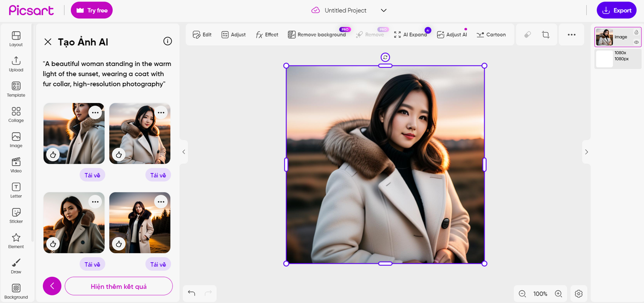Viewport: 644px width, 303px height.
Task: Click the Export button
Action: [x=616, y=10]
